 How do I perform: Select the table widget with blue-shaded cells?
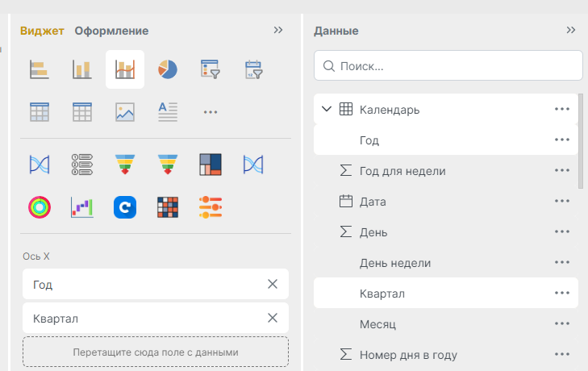(x=40, y=112)
